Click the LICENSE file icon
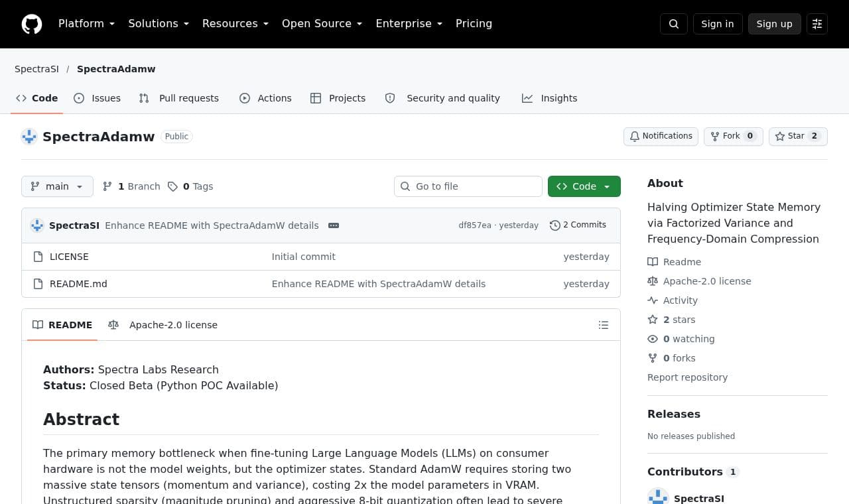Viewport: 849px width, 504px height. coord(38,257)
